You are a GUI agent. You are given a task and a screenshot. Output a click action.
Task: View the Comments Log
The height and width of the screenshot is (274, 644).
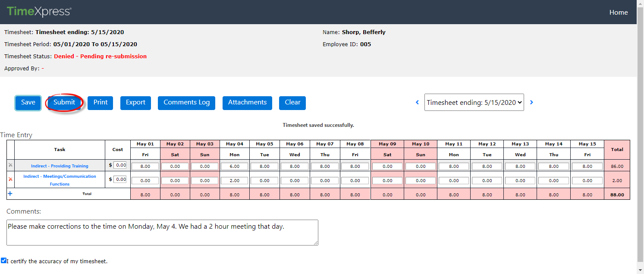click(x=186, y=103)
